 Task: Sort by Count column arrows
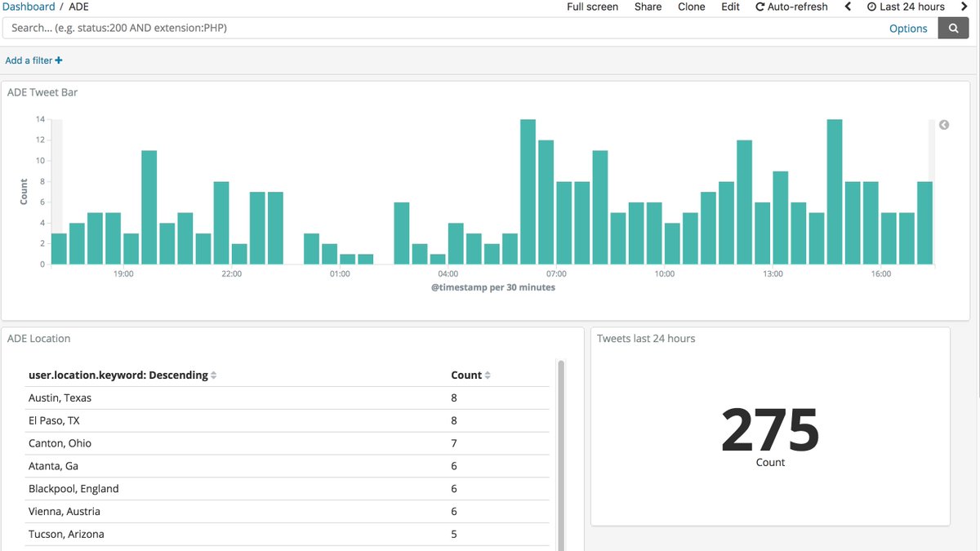click(488, 375)
